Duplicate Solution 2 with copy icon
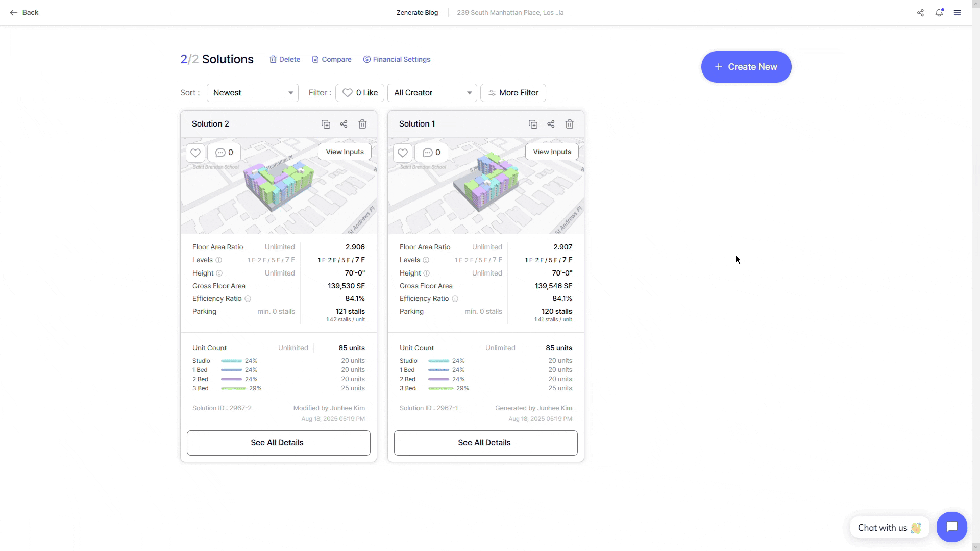Viewport: 980px width, 551px height. click(326, 124)
